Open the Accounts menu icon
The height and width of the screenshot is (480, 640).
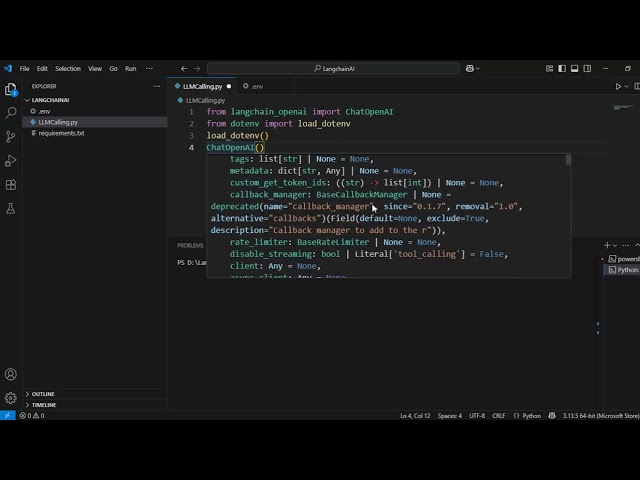[11, 374]
